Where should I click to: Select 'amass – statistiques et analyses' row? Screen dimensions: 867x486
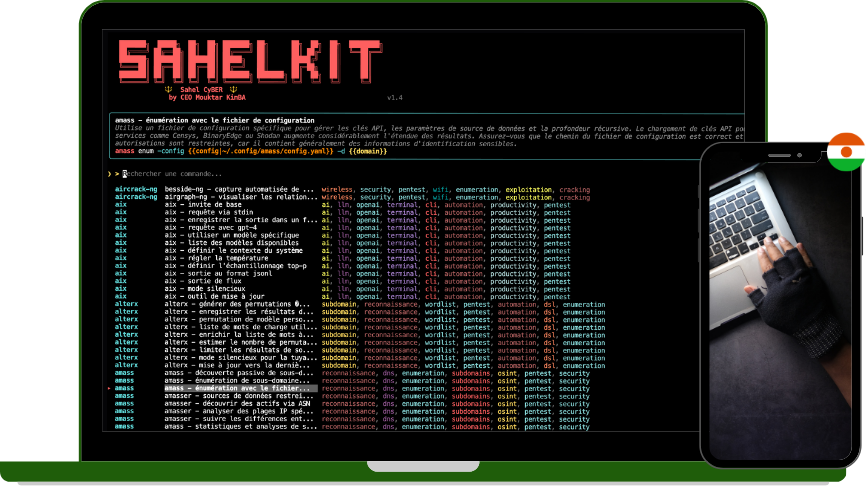tap(352, 427)
